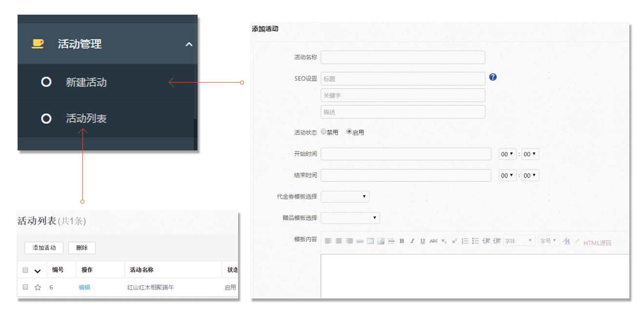
Task: Open the 代金券模板选择 dropdown
Action: point(345,196)
